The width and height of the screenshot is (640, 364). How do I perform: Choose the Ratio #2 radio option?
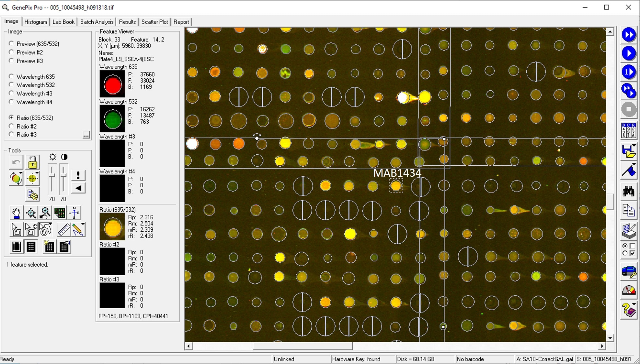[x=12, y=126]
